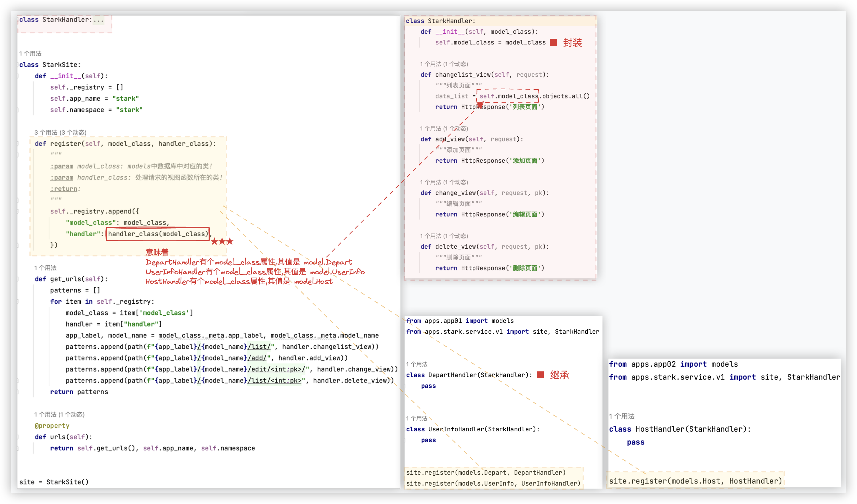Click the red square beside 继承 label
Viewport: 857px width, 504px height.
[x=540, y=375]
